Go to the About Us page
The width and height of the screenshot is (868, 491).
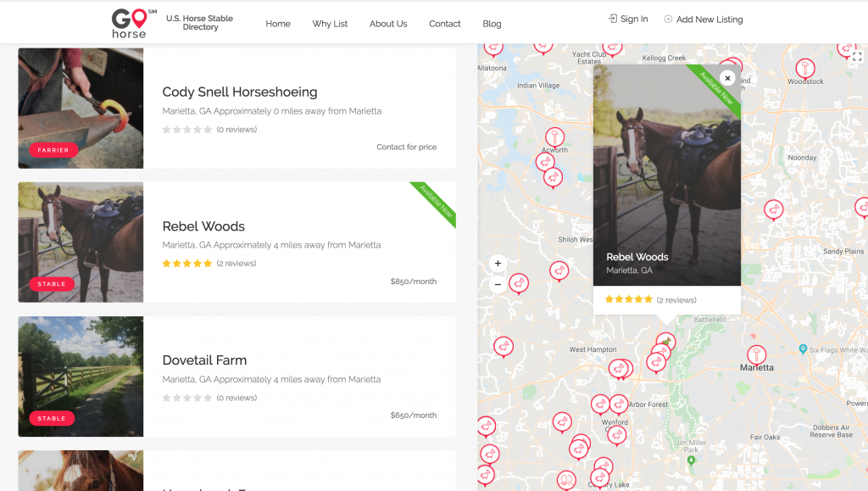click(x=388, y=24)
